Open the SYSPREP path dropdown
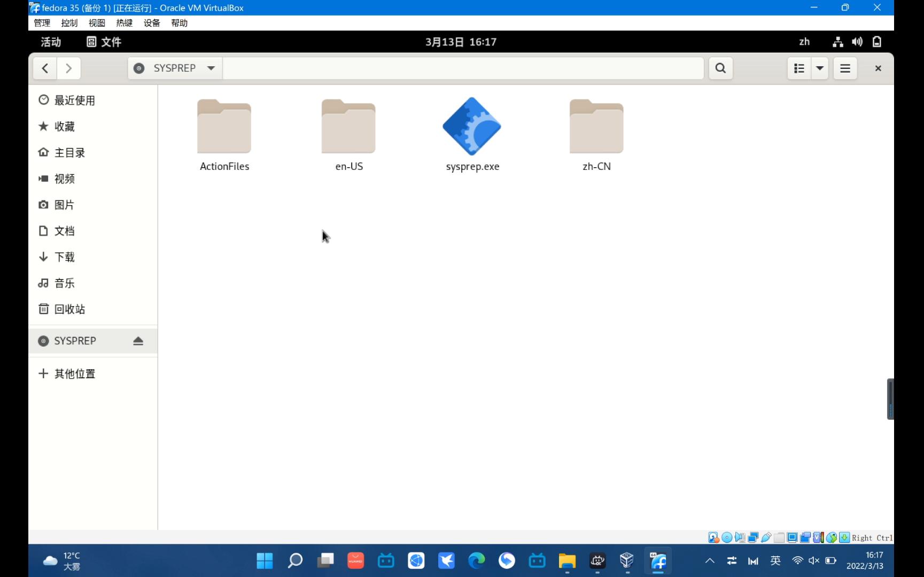The width and height of the screenshot is (924, 577). tap(175, 68)
